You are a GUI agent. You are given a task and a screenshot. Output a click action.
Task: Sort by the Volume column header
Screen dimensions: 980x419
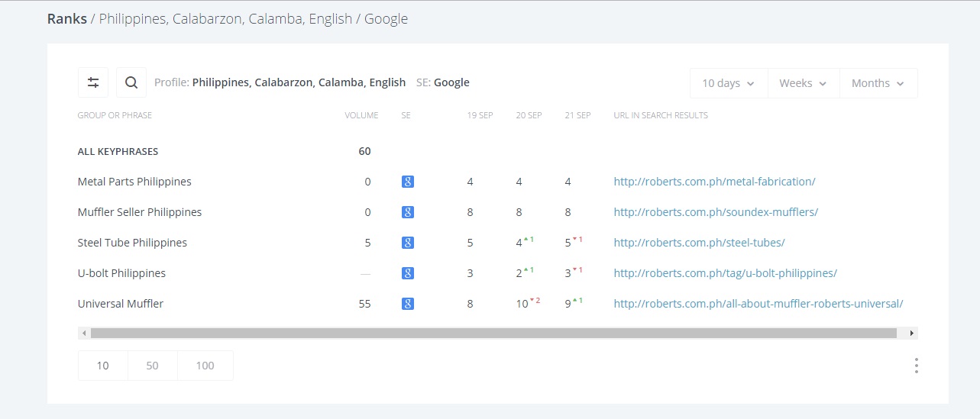point(361,115)
